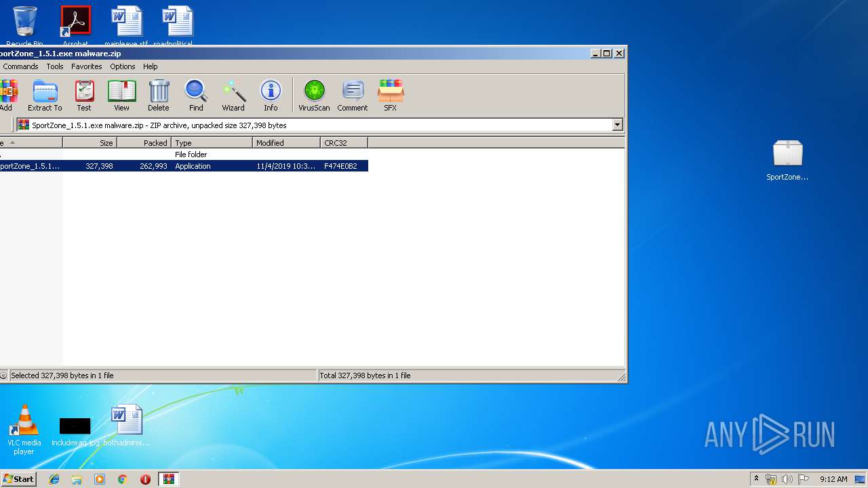Select the roadpolitical desktop document
Image resolution: width=868 pixels, height=488 pixels.
click(178, 26)
